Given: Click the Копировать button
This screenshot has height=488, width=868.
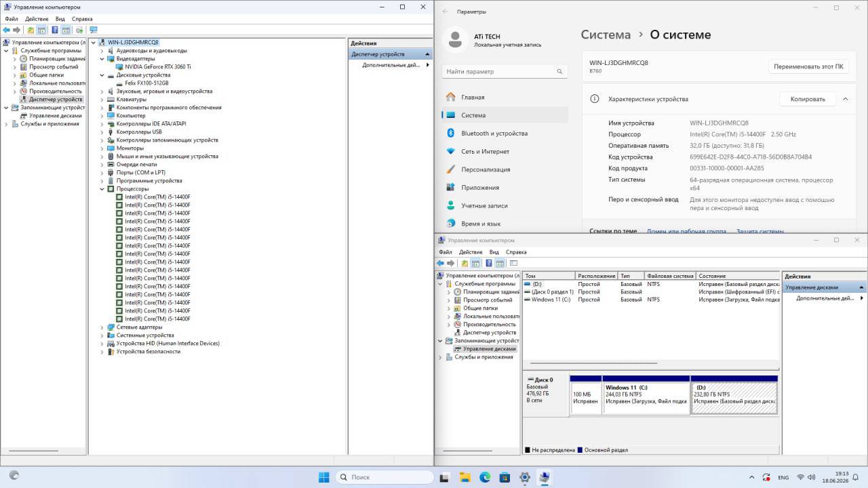Looking at the screenshot, I should coord(808,99).
